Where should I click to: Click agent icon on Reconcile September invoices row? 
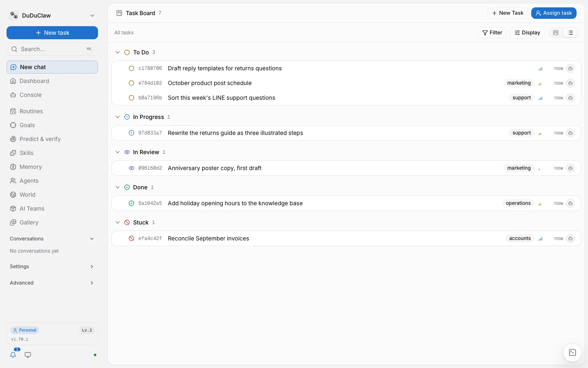pos(570,238)
